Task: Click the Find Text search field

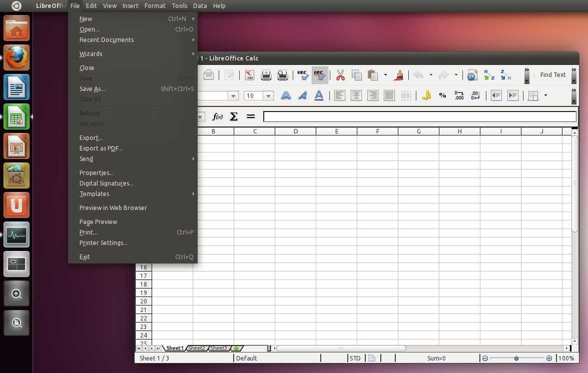Action: click(x=553, y=75)
